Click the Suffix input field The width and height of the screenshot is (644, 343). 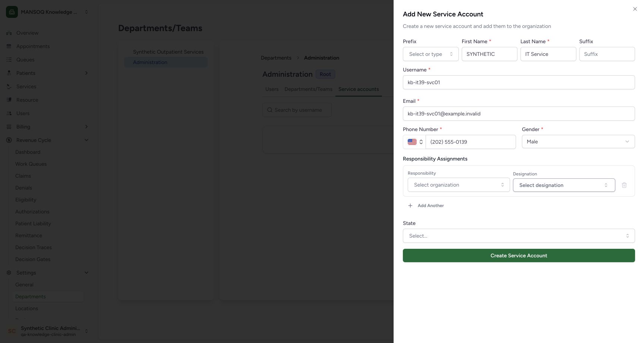click(x=607, y=54)
